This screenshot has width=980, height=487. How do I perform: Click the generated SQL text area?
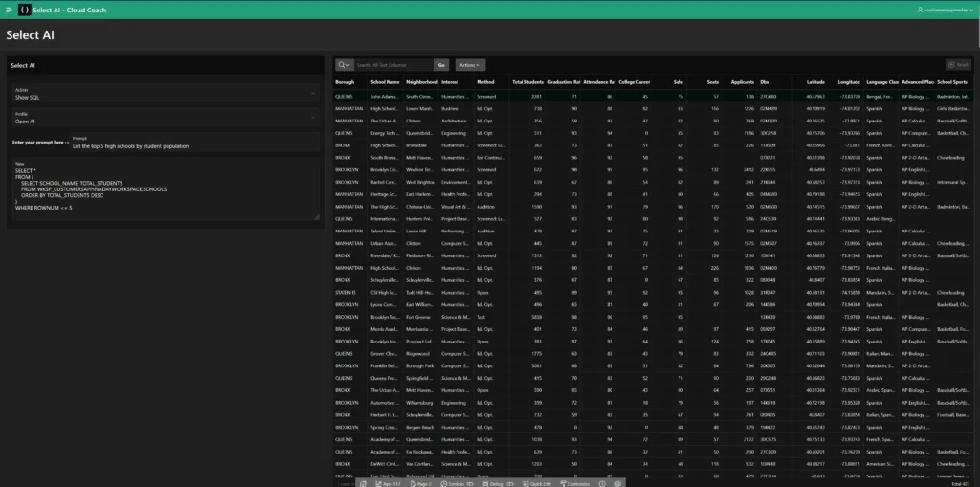click(x=165, y=191)
